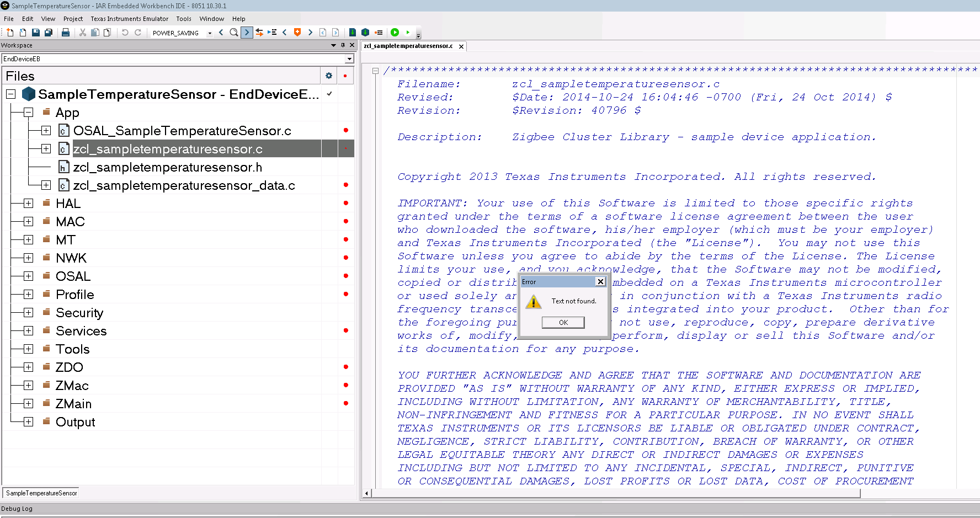980x518 pixels.
Task: Expand OSAL_SampleTemperatureSensor.c node
Action: tap(46, 131)
